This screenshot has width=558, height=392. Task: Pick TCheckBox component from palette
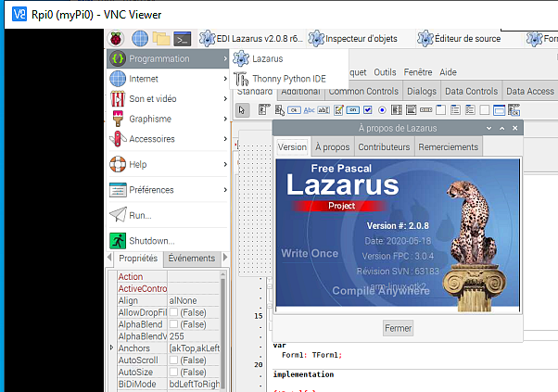point(368,110)
